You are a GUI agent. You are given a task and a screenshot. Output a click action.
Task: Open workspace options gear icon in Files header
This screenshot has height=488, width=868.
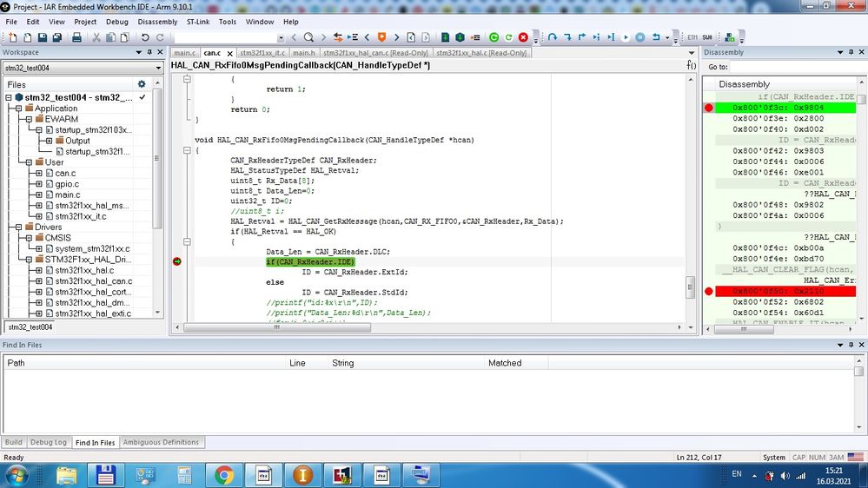coord(142,84)
